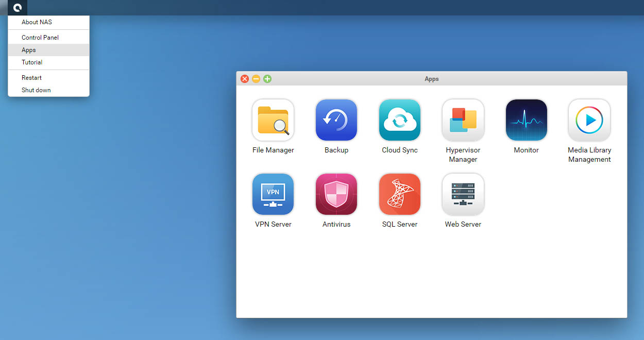Minimize the Apps window with yellow button
This screenshot has width=644, height=340.
[256, 79]
